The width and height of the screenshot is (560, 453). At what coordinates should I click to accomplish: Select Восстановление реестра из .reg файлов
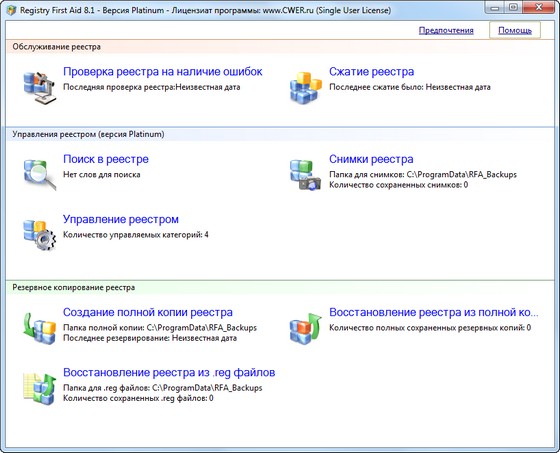pos(169,372)
